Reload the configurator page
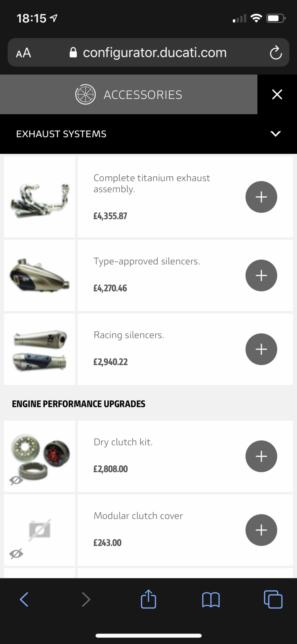The height and width of the screenshot is (644, 297). [276, 53]
